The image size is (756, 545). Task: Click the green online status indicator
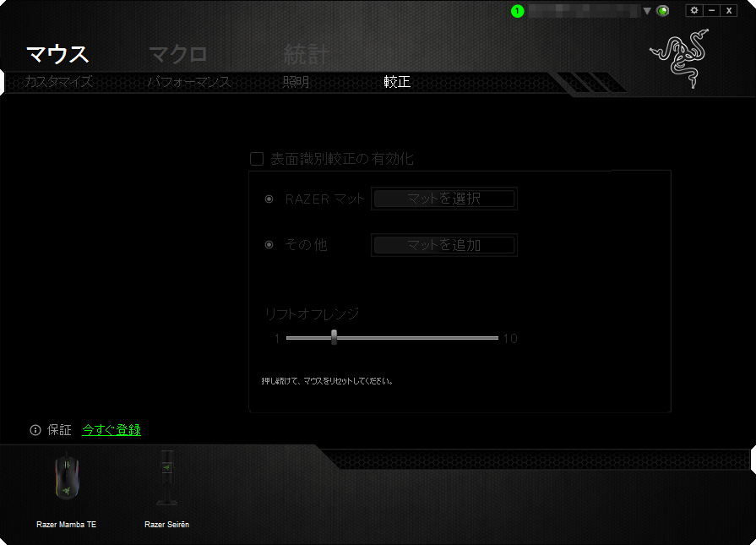pyautogui.click(x=663, y=11)
